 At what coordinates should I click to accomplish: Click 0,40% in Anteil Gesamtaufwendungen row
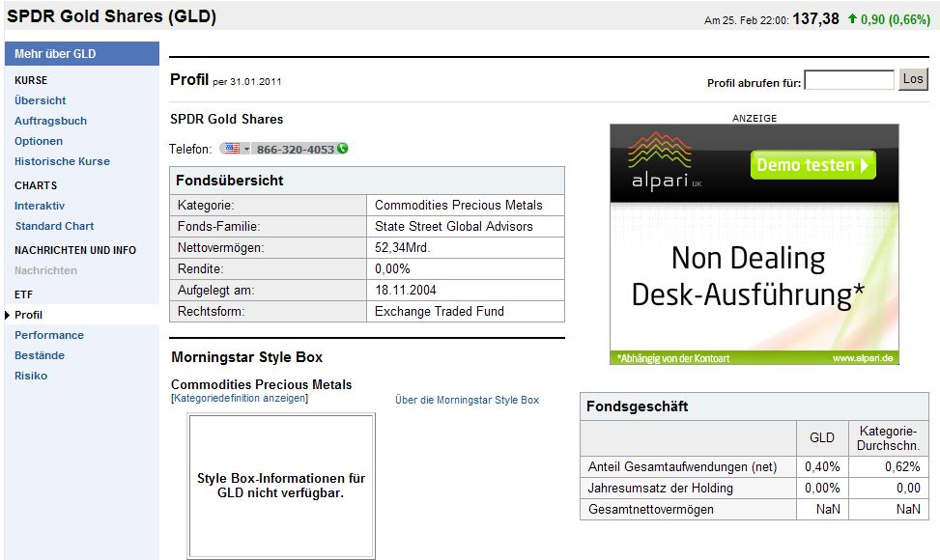click(x=822, y=467)
